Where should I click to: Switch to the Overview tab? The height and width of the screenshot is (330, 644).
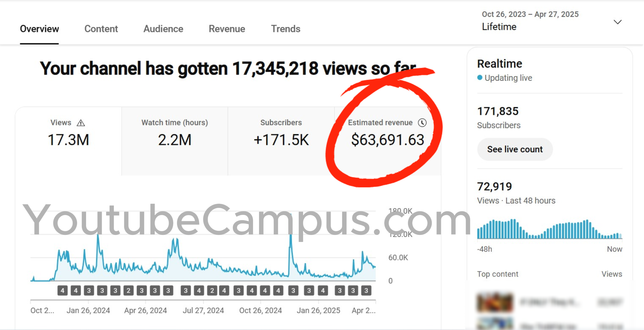(39, 29)
